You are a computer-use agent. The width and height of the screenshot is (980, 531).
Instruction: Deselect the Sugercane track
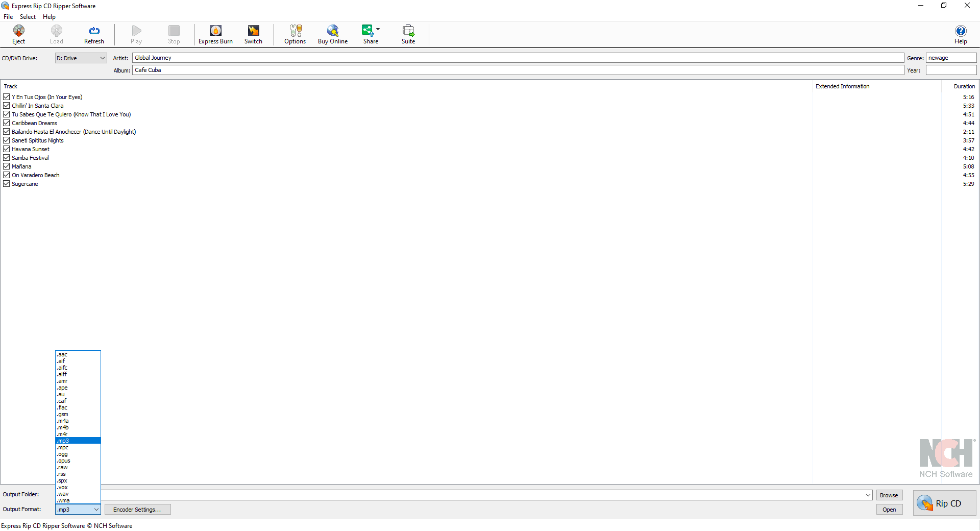tap(6, 183)
